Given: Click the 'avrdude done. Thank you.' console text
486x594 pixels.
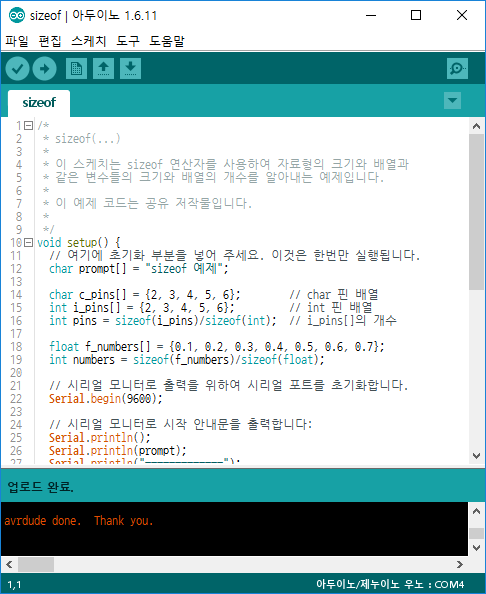Looking at the screenshot, I should point(78,521).
